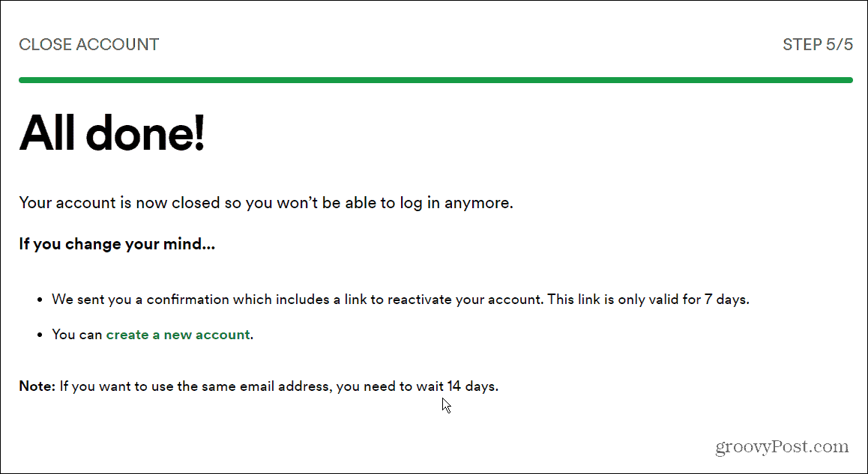
Task: Click the groovyPost.com watermark
Action: [x=783, y=446]
